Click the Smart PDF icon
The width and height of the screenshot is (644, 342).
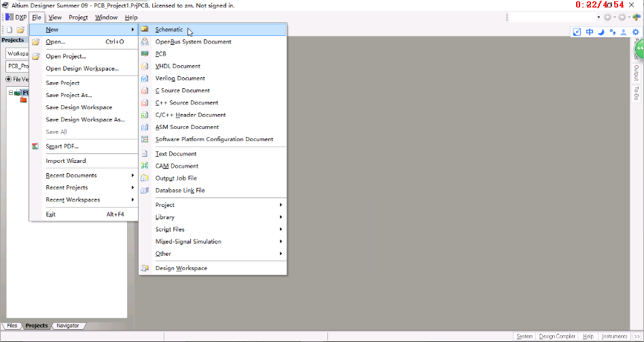pos(36,147)
